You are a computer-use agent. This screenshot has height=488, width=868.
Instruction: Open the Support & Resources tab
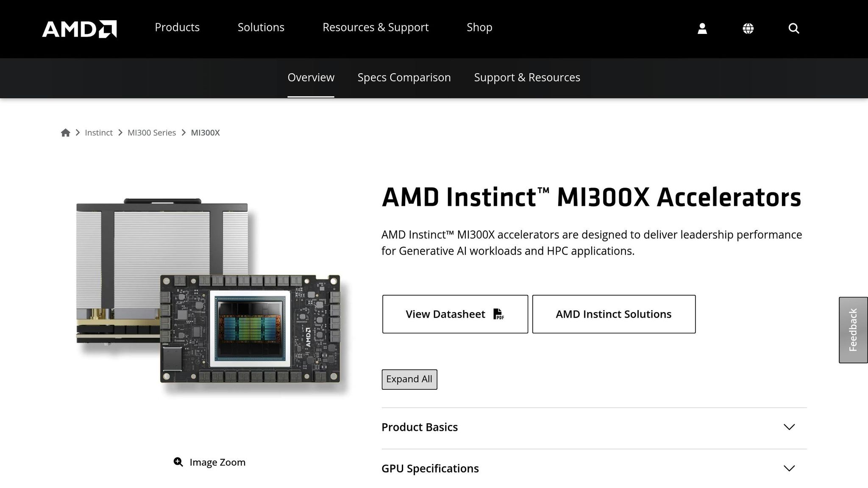point(527,78)
